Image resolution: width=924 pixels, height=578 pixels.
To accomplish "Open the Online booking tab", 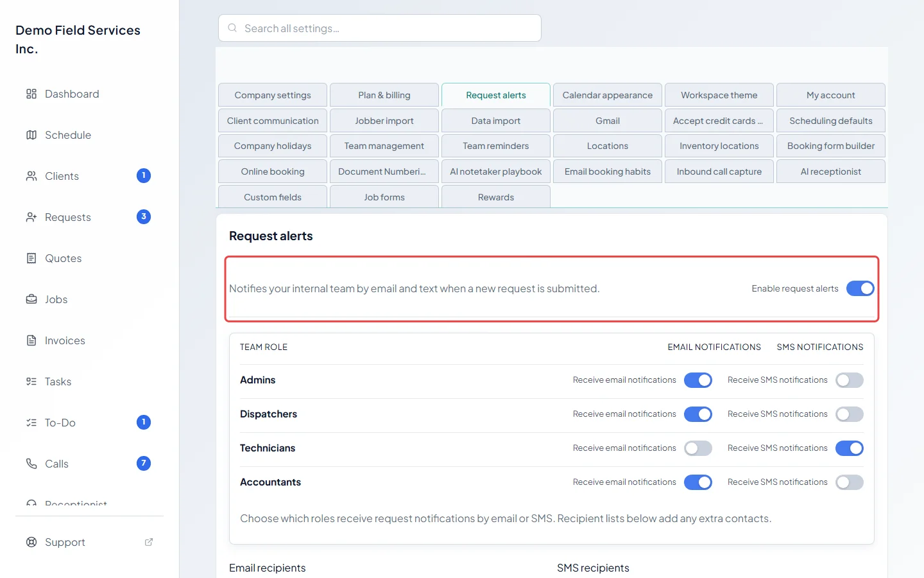I will click(x=273, y=171).
